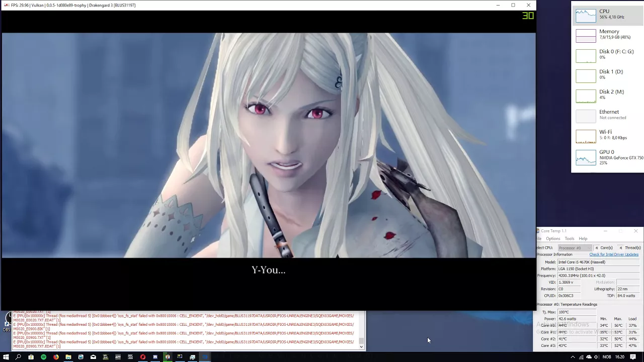Open Core Temp Options menu
Screen dimensions: 644x362
click(x=553, y=239)
